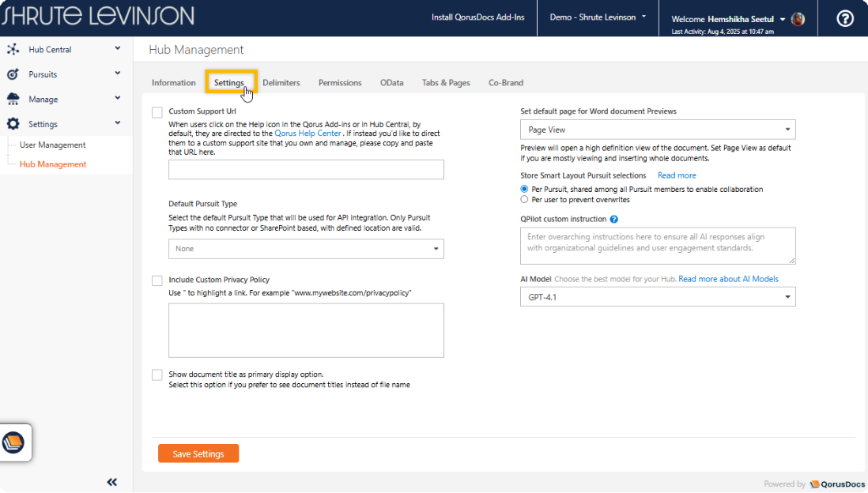Screen dimensions: 868x493
Task: Click the Manage cloud icon in sidebar
Action: pos(13,100)
